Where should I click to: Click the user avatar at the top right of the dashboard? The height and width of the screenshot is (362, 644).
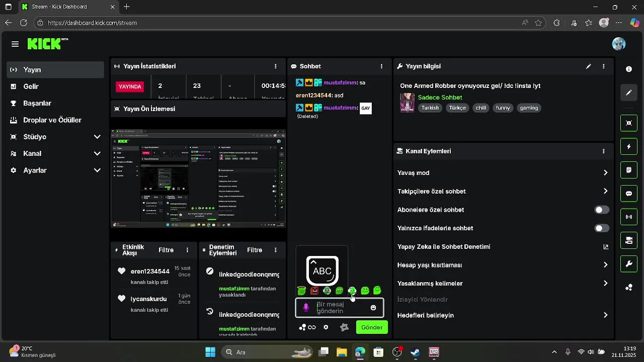tap(619, 44)
